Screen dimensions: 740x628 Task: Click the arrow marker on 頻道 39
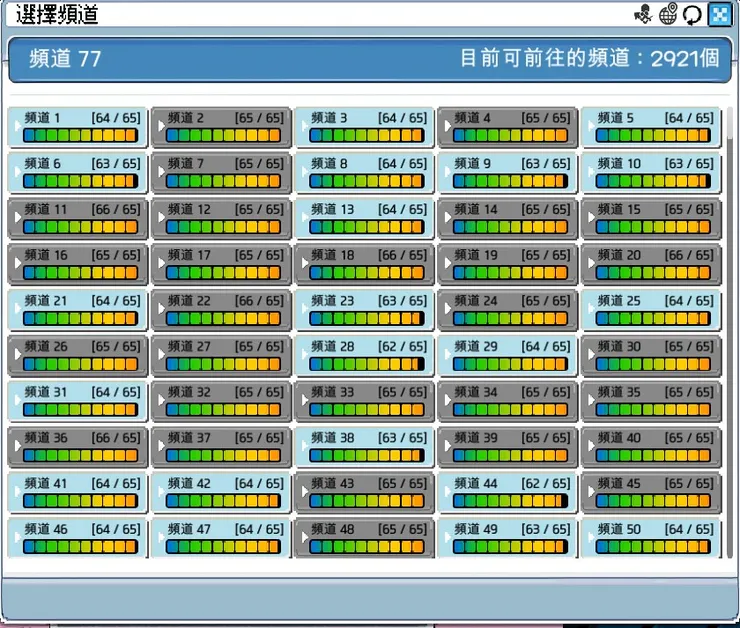[448, 445]
